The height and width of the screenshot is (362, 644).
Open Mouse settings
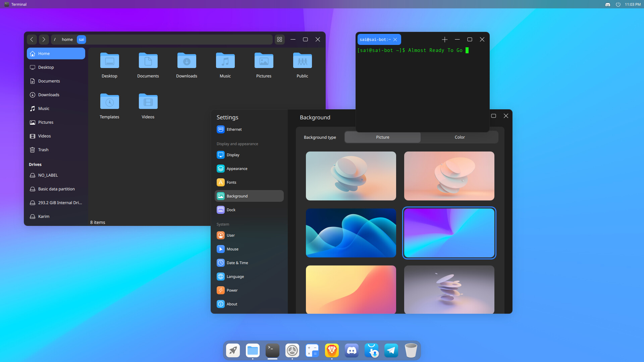249,249
